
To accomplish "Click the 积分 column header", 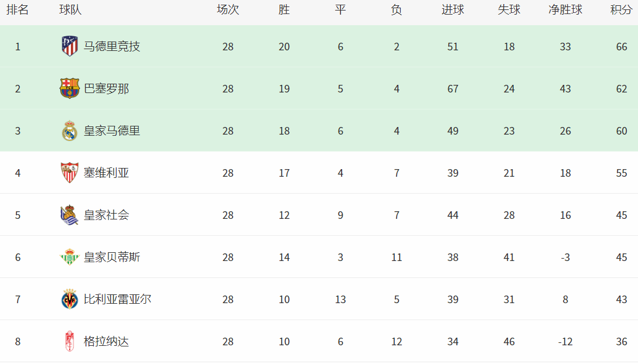I will tap(622, 10).
